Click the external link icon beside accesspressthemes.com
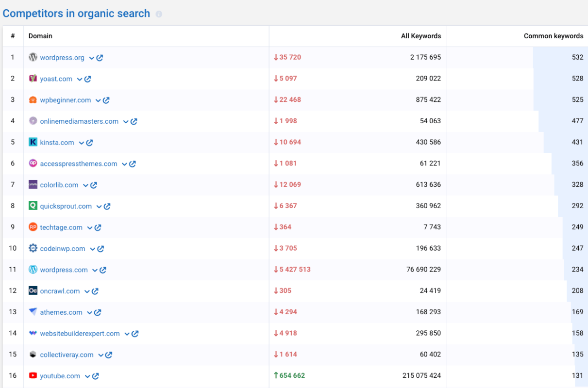The width and height of the screenshot is (588, 388). click(x=132, y=164)
